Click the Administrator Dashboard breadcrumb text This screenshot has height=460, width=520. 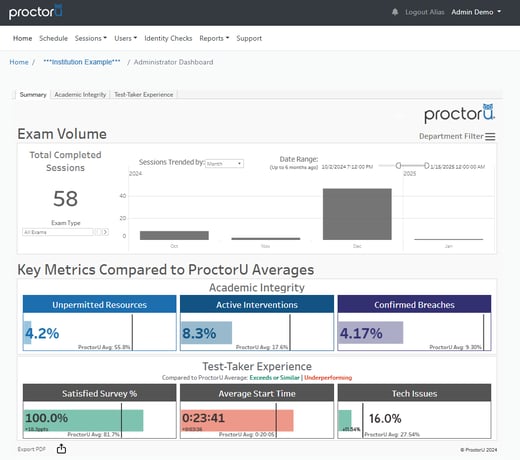[173, 62]
